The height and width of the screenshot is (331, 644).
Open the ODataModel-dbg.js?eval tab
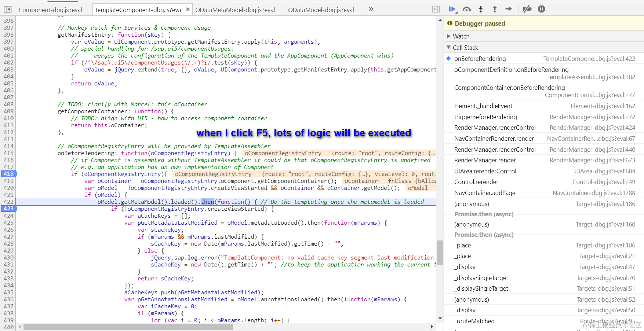pos(321,10)
